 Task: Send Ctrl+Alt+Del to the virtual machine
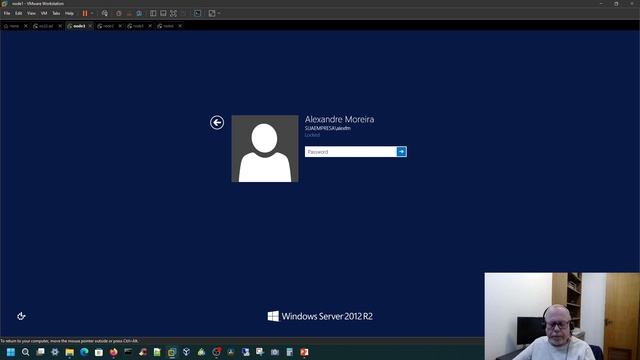105,13
